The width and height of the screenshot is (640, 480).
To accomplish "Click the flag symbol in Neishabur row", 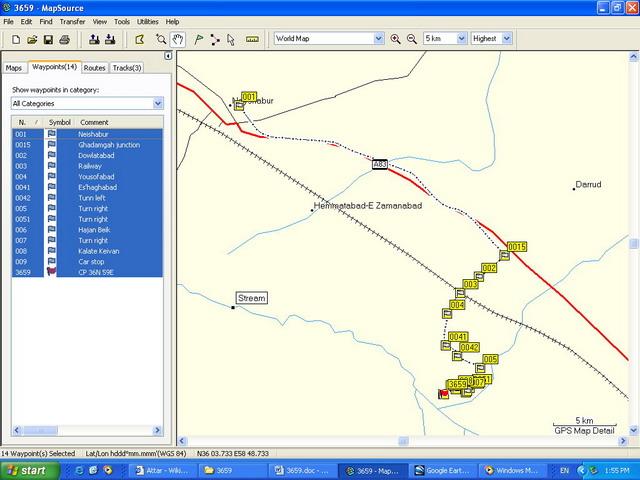I will click(x=51, y=134).
